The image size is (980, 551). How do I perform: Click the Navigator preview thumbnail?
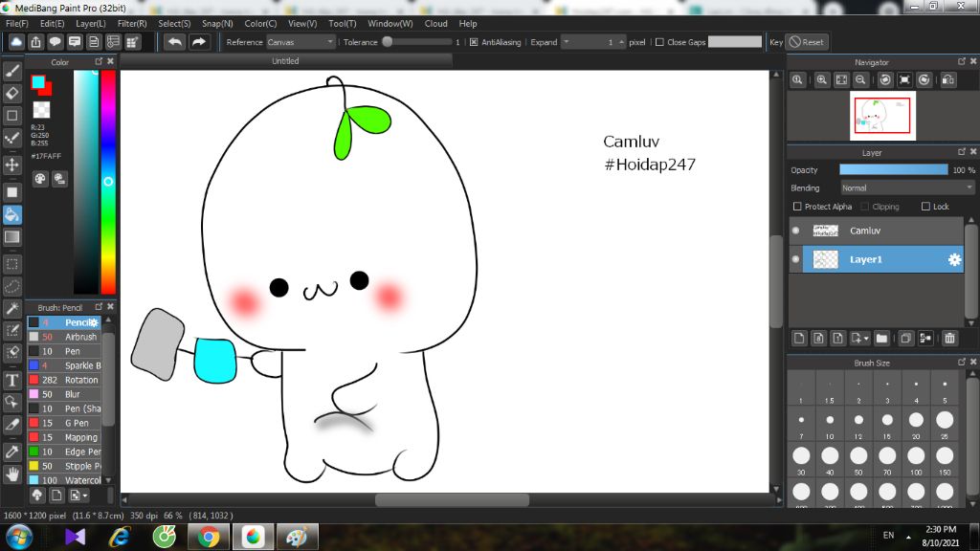(x=882, y=116)
